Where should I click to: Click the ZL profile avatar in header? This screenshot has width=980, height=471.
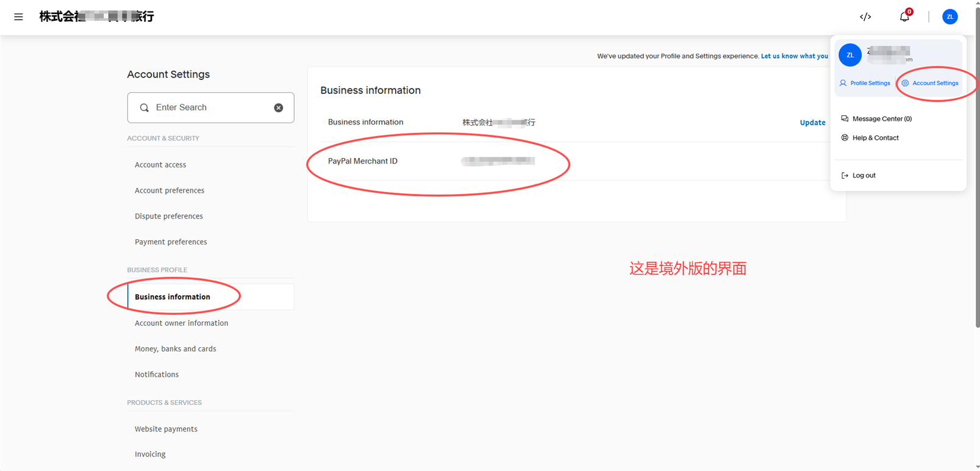click(950, 16)
